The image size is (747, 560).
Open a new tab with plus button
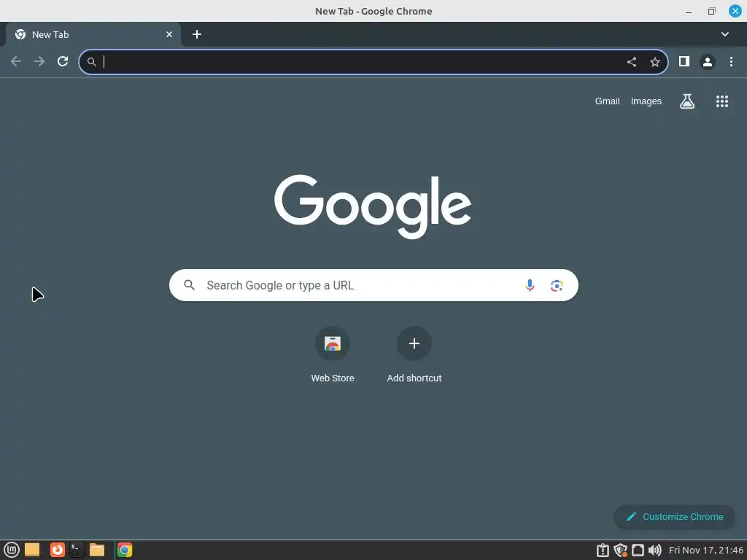197,34
